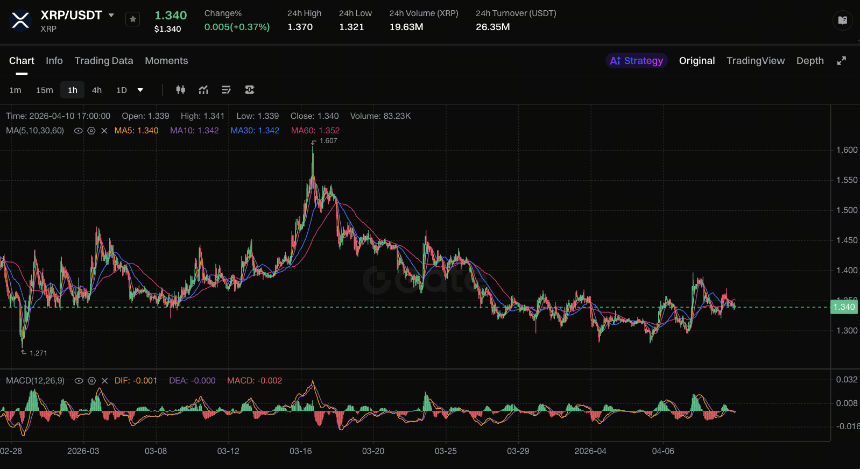The height and width of the screenshot is (469, 860).
Task: Toggle MA indicator visibility eye
Action: point(78,131)
